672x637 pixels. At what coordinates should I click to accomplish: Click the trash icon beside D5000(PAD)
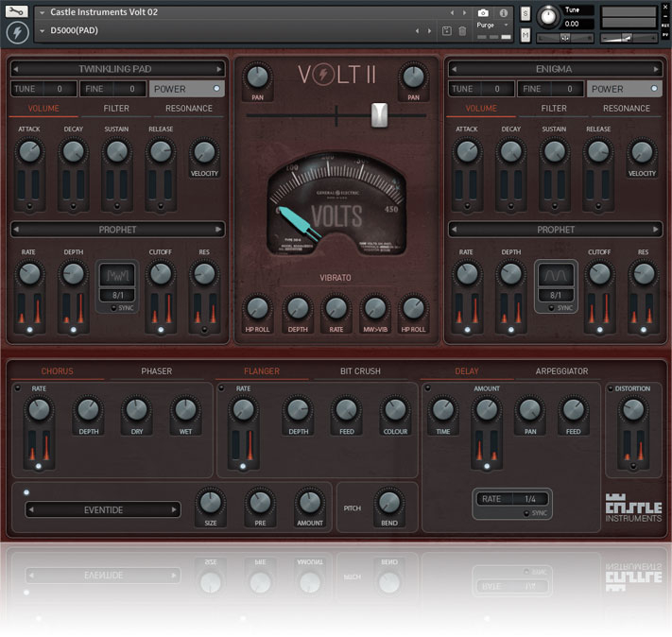pyautogui.click(x=462, y=31)
